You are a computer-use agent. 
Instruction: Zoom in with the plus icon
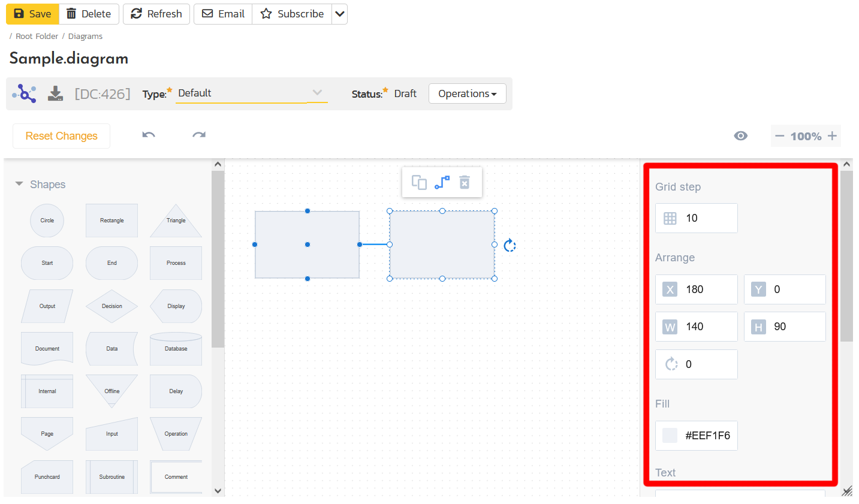coord(832,136)
